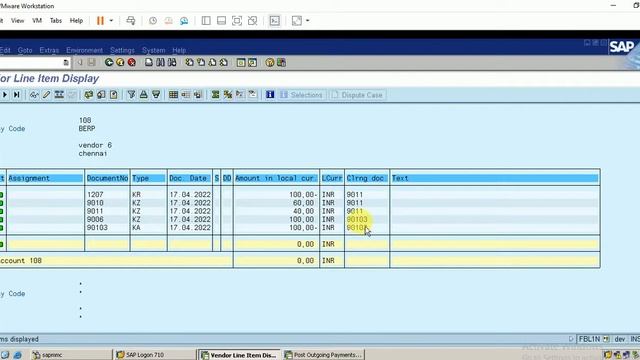Open the SAP Extras menu
This screenshot has width=640, height=360.
pos(49,50)
